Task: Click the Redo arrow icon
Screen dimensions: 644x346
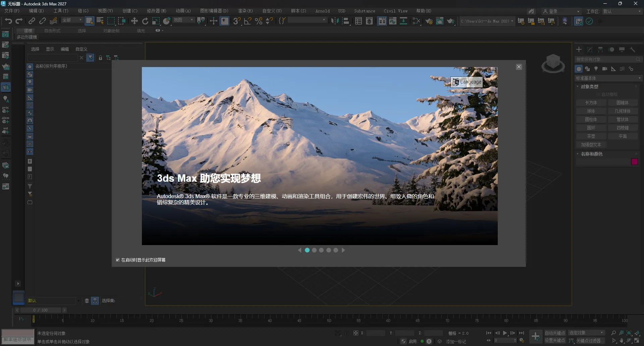Action: coord(19,21)
